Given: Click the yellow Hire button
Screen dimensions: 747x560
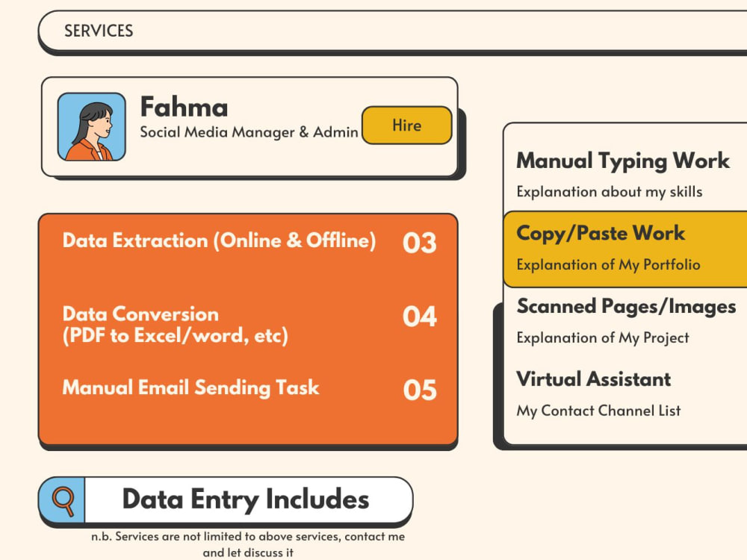Looking at the screenshot, I should click(407, 125).
